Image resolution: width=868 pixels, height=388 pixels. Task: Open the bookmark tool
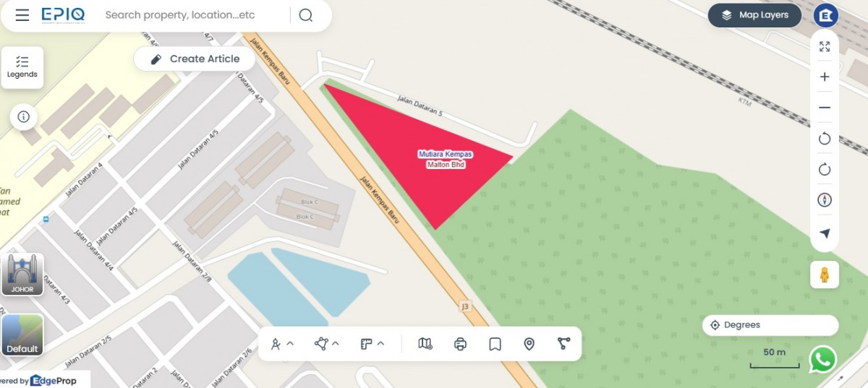pyautogui.click(x=495, y=344)
